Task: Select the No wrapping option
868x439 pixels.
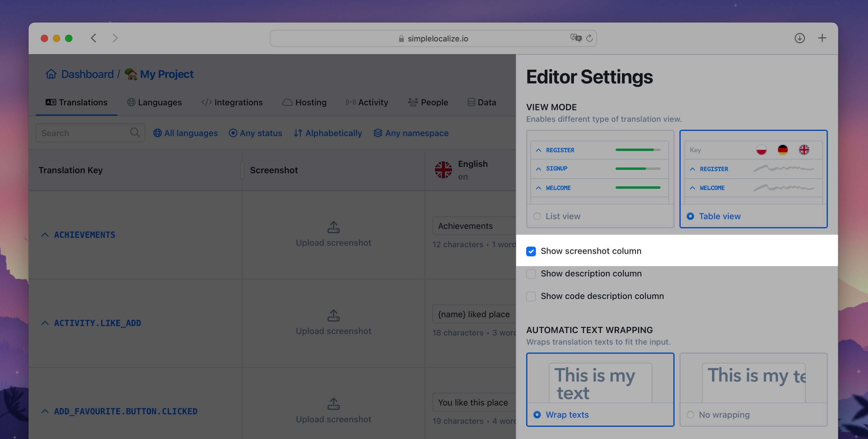Action: click(690, 414)
